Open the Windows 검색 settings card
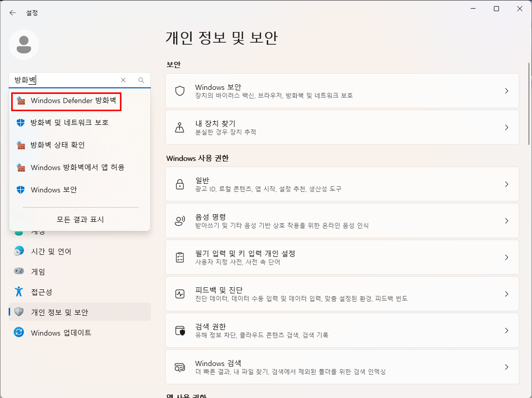532x398 pixels. pos(342,367)
